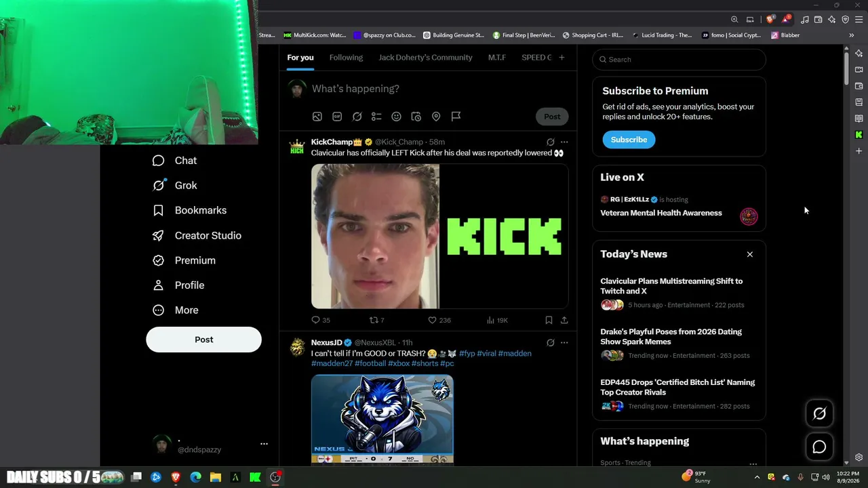Open the KickChamp post image

pos(439,236)
